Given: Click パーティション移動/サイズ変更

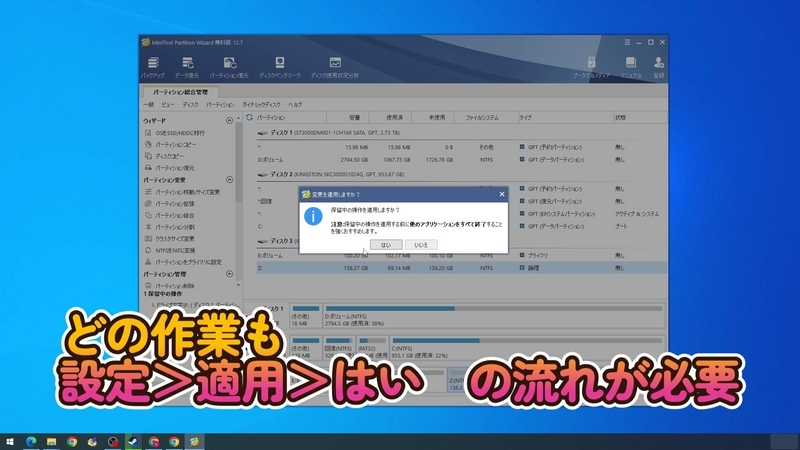Looking at the screenshot, I should point(182,192).
